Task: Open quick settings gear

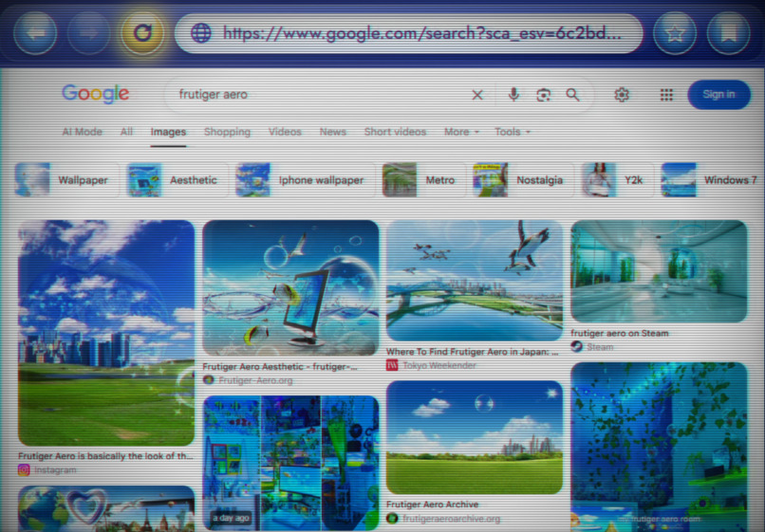Action: [622, 95]
